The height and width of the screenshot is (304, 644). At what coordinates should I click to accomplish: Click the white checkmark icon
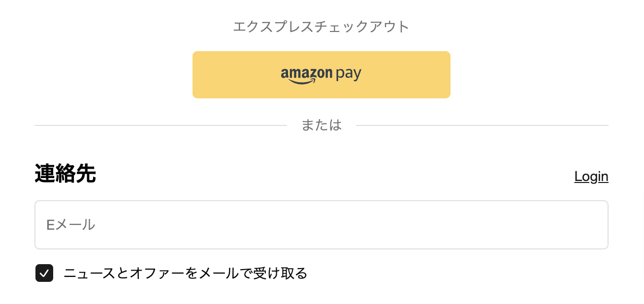coord(44,273)
